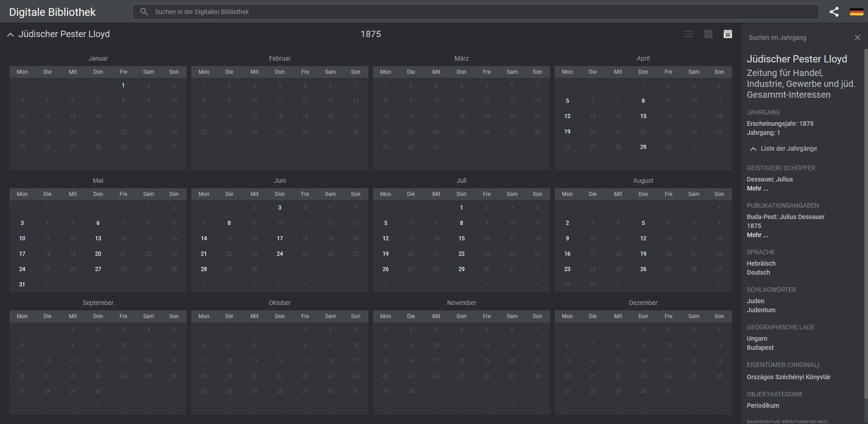The image size is (868, 424).
Task: Click the 1875 year heading
Action: coord(371,34)
